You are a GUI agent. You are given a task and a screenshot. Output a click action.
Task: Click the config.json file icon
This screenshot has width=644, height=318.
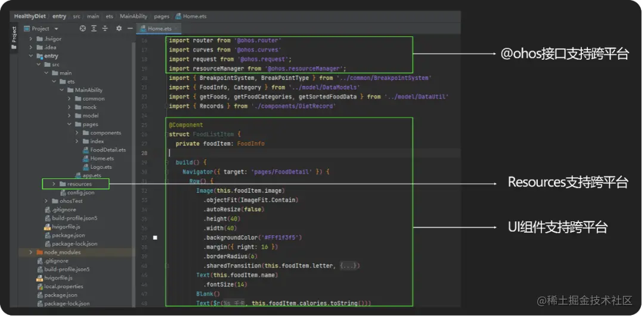(63, 193)
